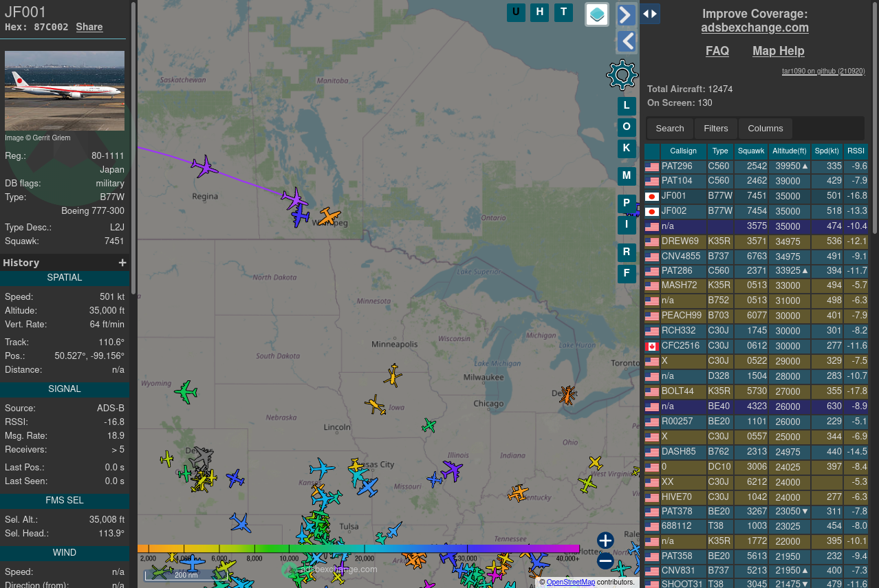Viewport: 879px width, 588px height.
Task: Select the DREW69 row in table
Action: point(757,242)
